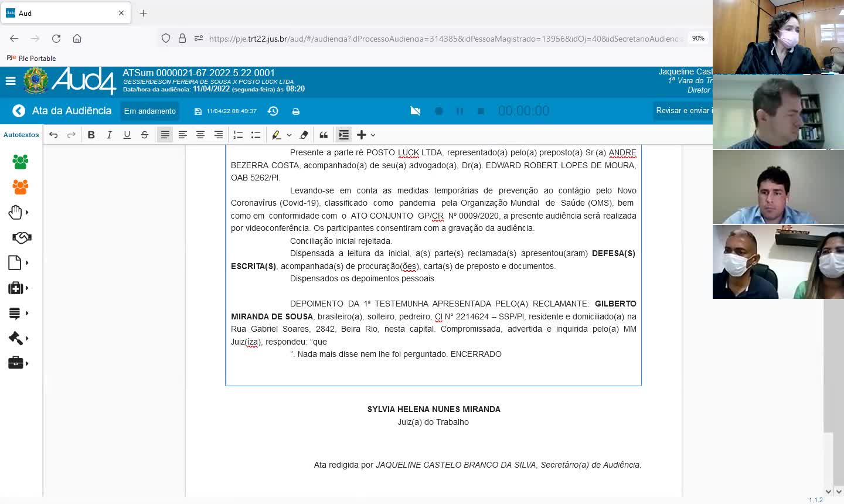
Task: Open the PJe Portable bookmark
Action: pyautogui.click(x=32, y=58)
